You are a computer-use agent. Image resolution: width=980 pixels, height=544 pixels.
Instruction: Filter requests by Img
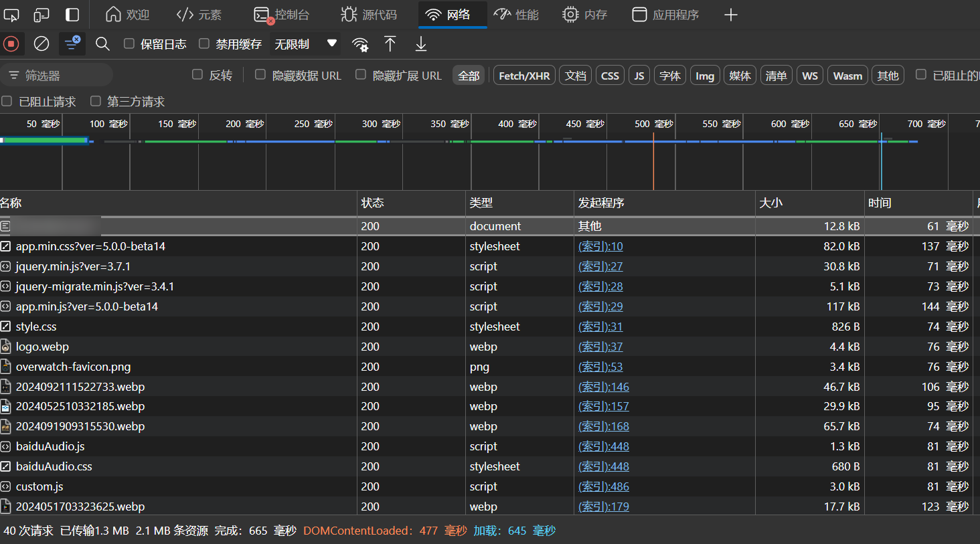[705, 76]
